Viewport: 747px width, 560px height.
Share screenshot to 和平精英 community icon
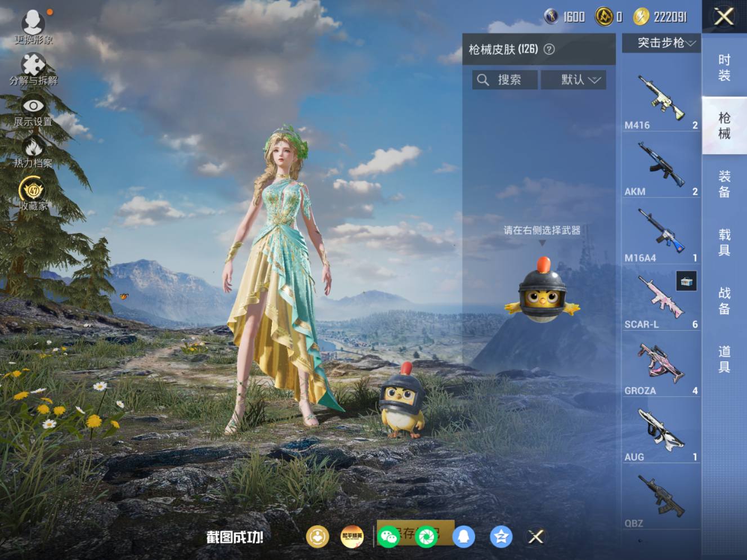point(352,536)
